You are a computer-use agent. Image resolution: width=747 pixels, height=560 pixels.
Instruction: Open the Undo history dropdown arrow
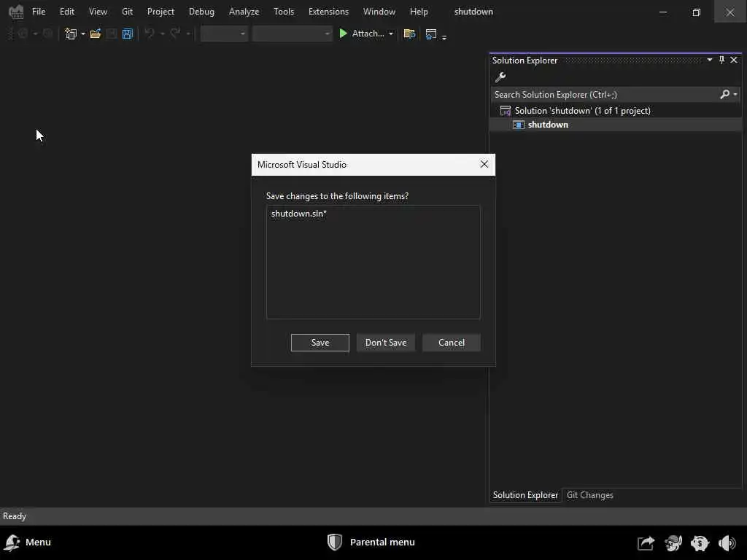(162, 34)
